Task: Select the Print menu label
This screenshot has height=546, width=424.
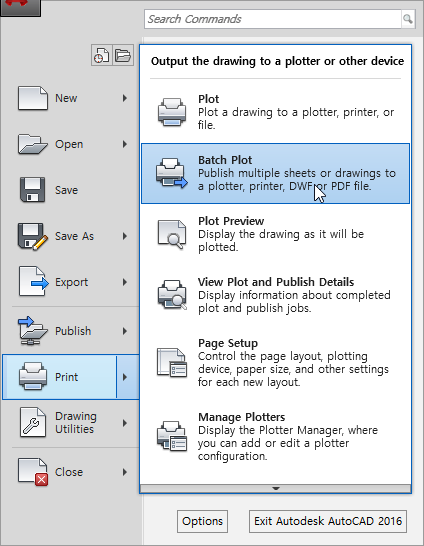Action: click(x=66, y=377)
